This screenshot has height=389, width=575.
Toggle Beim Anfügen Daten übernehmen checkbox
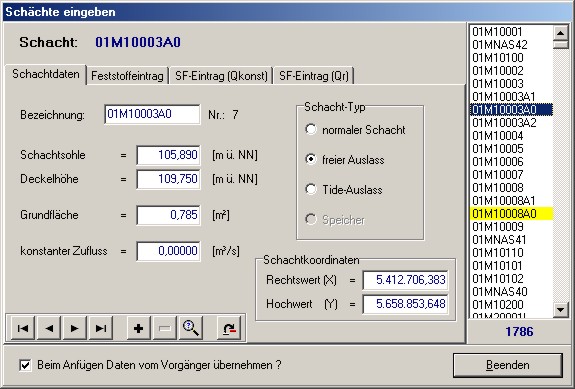25,365
